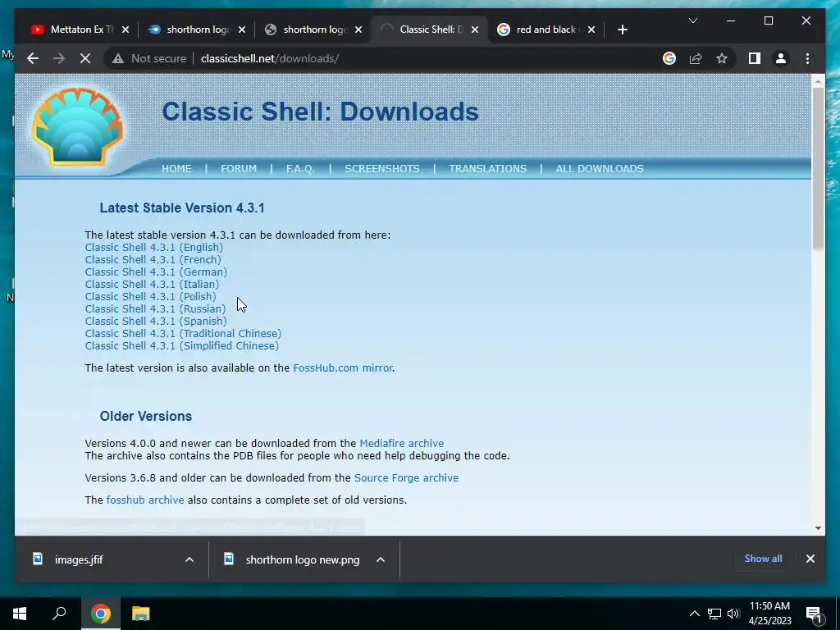Open Windows Start menu
Screen dimensions: 840x630
[x=20, y=614]
